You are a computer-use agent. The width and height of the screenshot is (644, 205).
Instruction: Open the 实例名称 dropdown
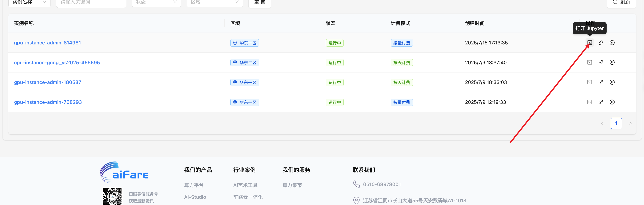[29, 2]
